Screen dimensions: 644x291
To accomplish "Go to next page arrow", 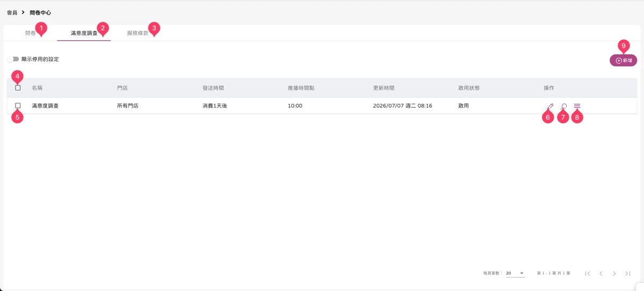I will click(x=614, y=273).
